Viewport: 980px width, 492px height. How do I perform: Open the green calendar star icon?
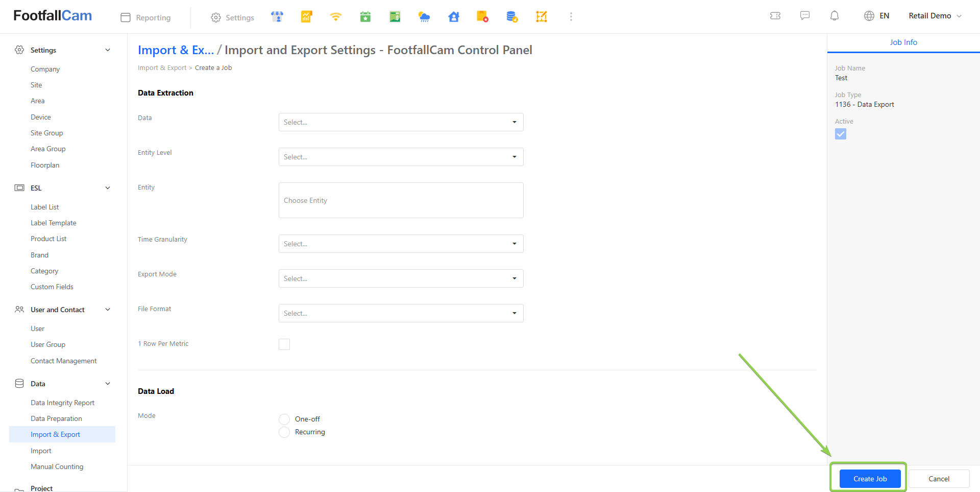(365, 17)
